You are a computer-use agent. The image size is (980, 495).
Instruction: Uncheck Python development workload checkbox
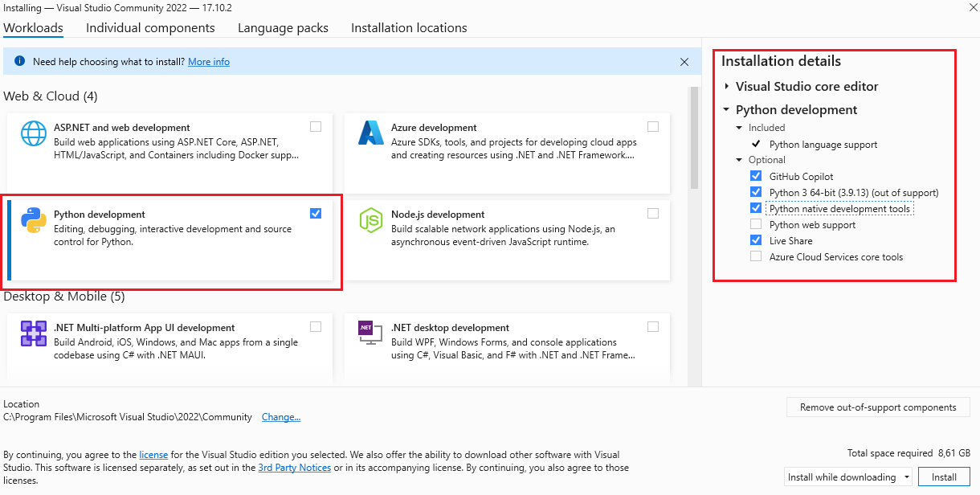click(316, 213)
